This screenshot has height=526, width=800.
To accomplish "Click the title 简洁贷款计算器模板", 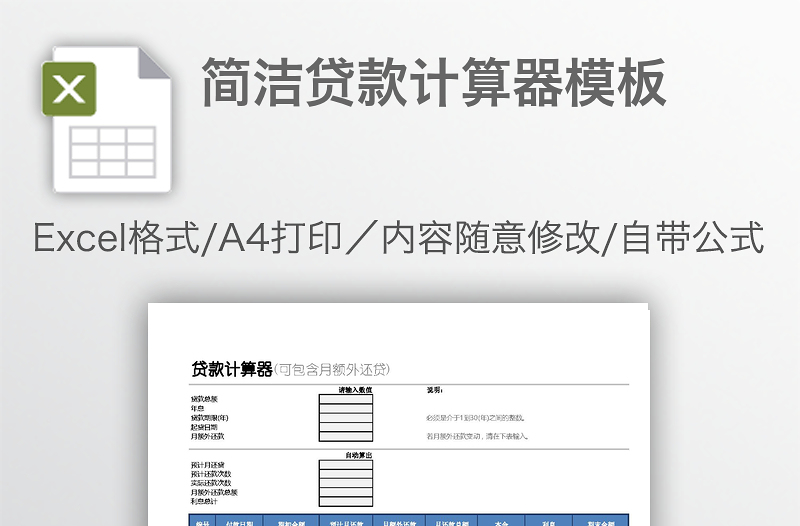I will click(434, 82).
